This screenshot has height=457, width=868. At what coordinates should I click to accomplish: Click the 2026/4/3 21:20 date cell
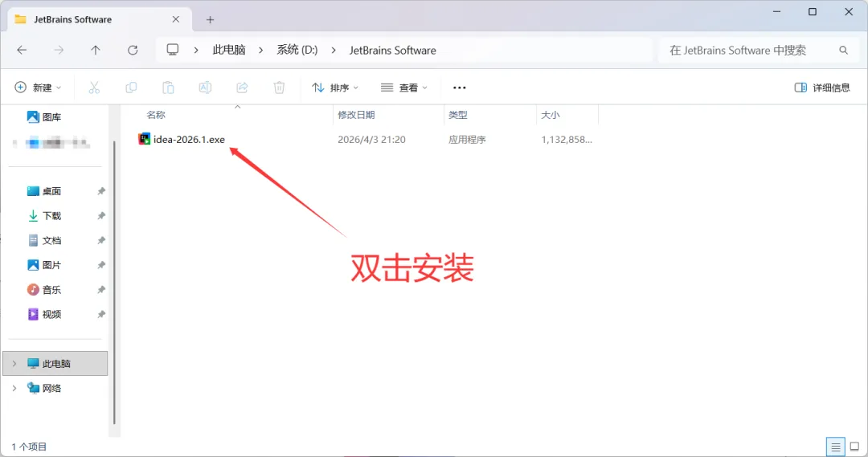click(371, 140)
